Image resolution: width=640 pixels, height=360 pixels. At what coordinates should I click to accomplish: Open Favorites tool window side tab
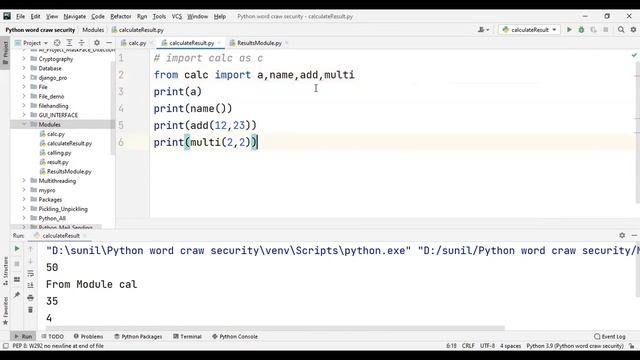coord(5,311)
